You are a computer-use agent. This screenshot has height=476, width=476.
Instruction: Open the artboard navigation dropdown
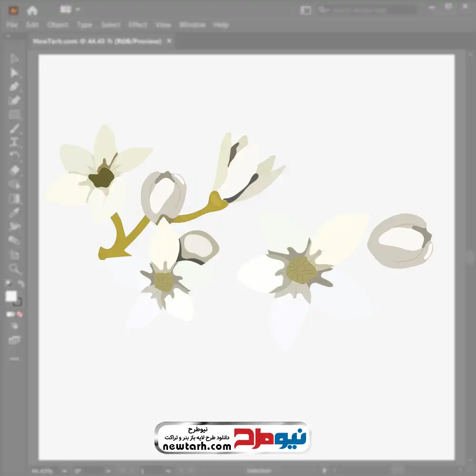168,471
